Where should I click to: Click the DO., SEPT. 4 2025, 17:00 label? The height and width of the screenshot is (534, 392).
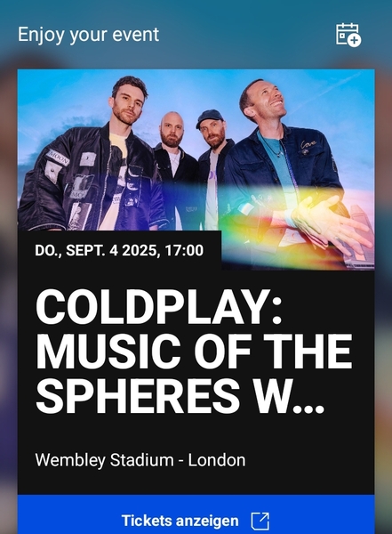click(x=119, y=250)
